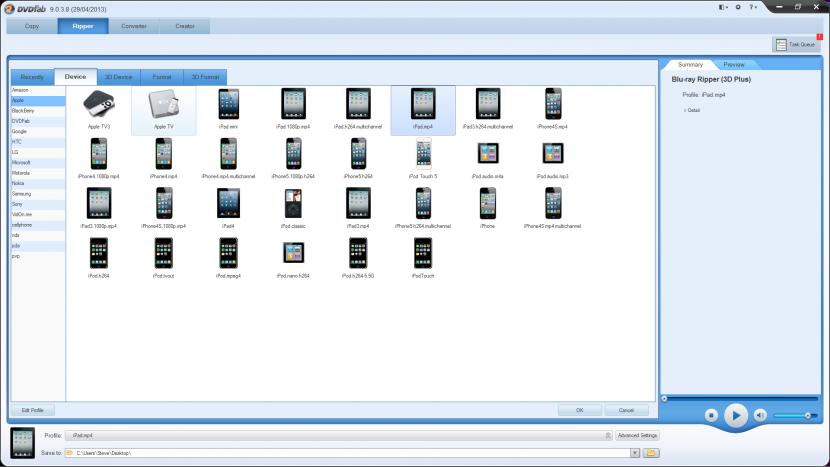Select the highlighted iPad.mp4 profile
The image size is (830, 467).
(x=423, y=110)
